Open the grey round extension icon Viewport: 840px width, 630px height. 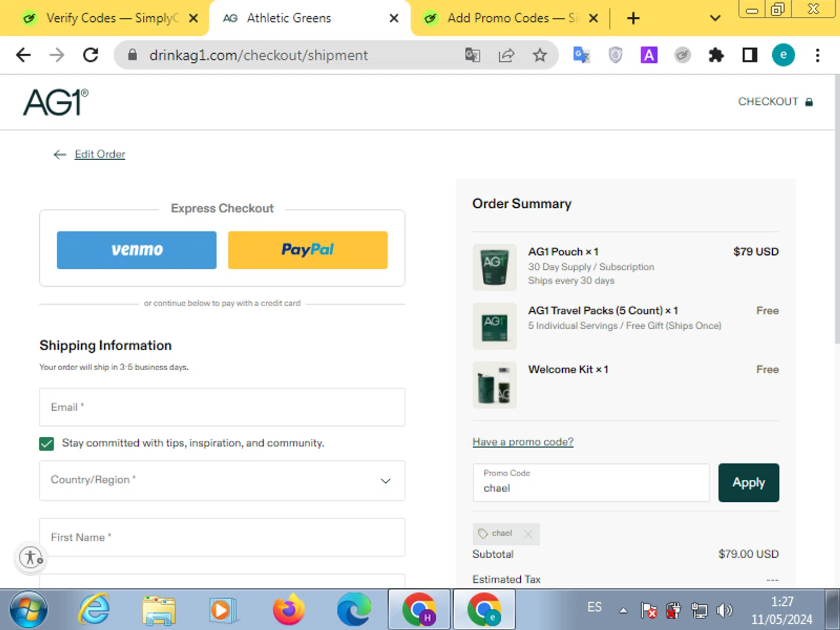point(683,55)
